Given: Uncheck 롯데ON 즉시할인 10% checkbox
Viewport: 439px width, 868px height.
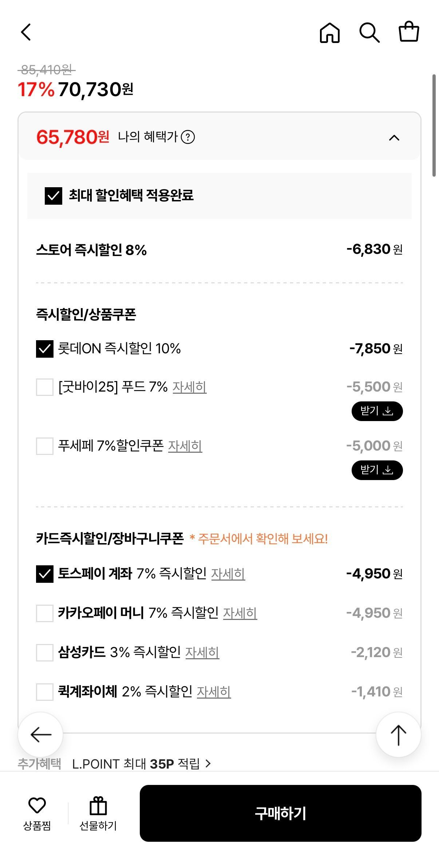Looking at the screenshot, I should [45, 349].
